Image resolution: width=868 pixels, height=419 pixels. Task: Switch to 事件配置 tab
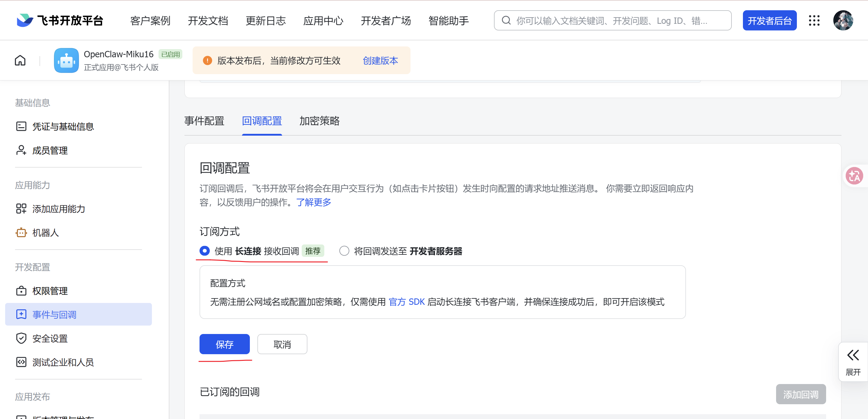click(x=204, y=121)
